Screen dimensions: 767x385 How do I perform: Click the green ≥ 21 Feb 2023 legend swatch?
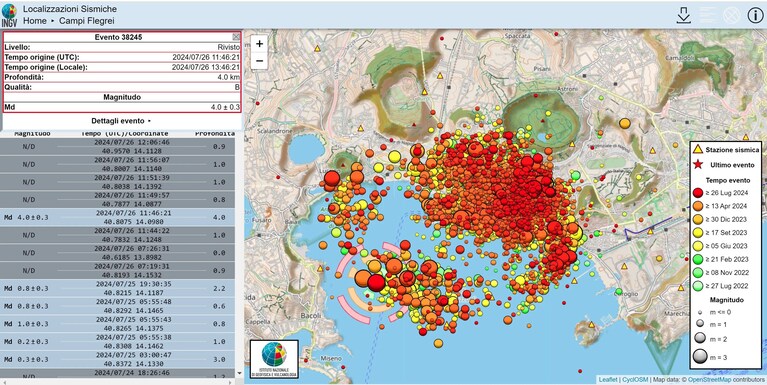699,259
